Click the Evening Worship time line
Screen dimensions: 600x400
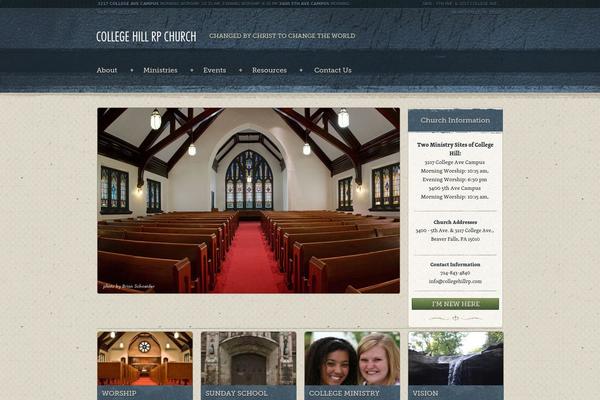click(455, 180)
